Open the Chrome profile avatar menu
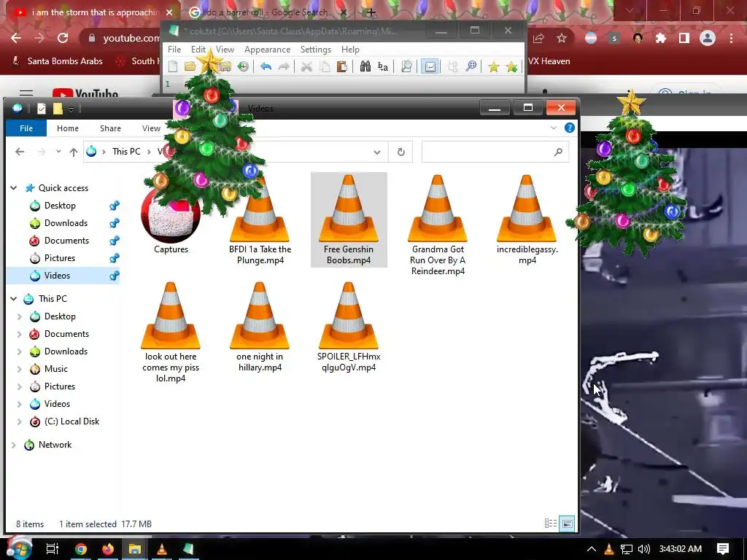Screen dimensions: 747x560 click(708, 38)
